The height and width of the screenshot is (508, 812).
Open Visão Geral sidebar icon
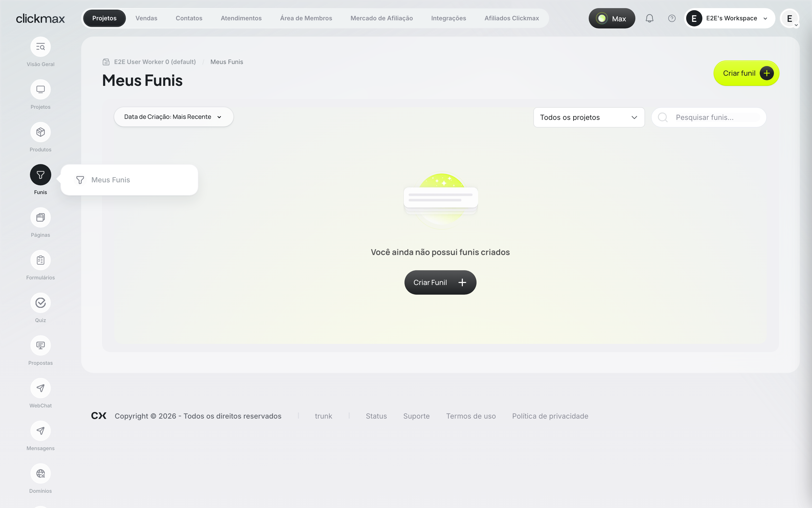pos(40,47)
